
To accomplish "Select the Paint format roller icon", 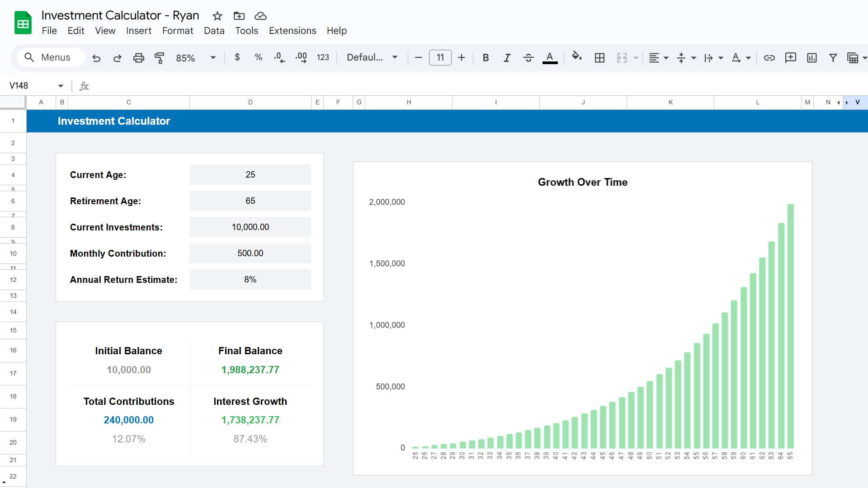I will (160, 58).
